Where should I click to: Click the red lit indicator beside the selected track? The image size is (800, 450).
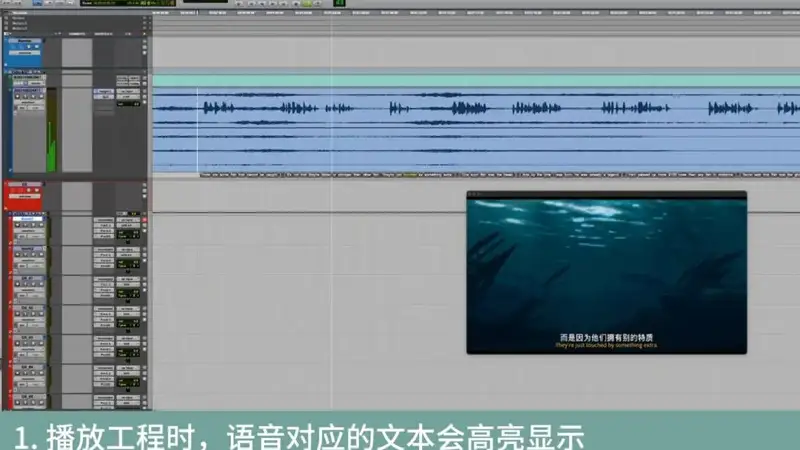pyautogui.click(x=144, y=220)
